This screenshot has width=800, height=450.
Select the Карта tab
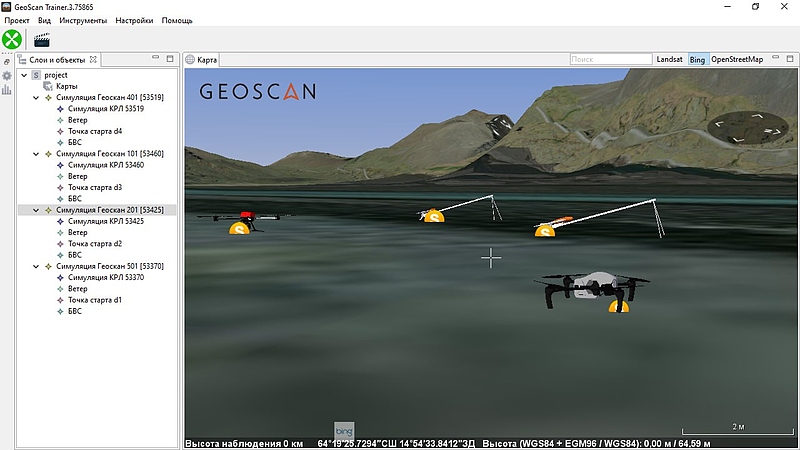coord(202,60)
